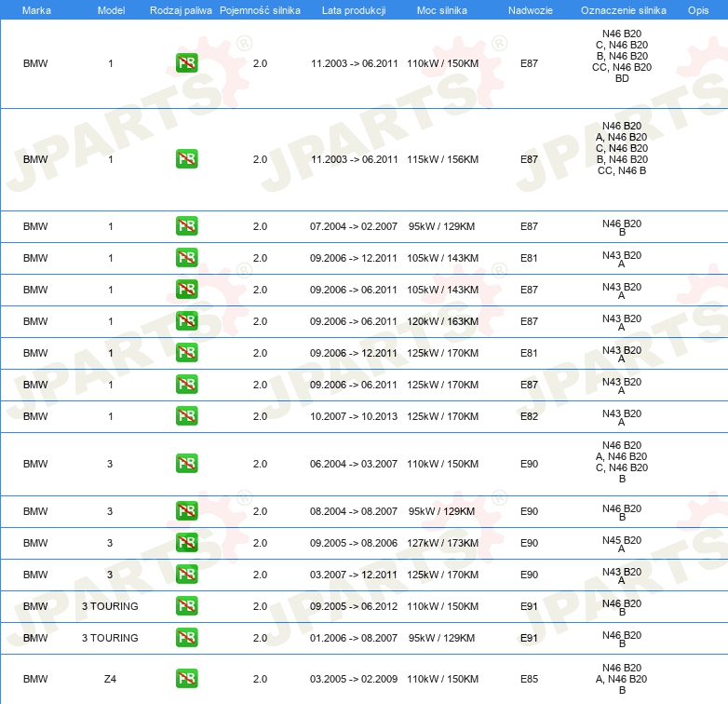Click the Rodzaj paliwa column header

coord(181,9)
